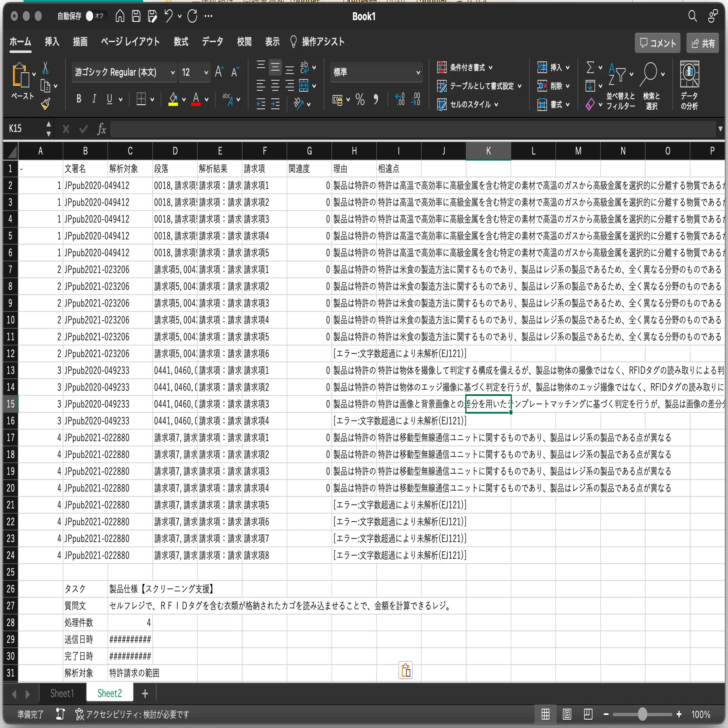Click the accessibility status message
This screenshot has height=728, width=728.
pos(132,714)
